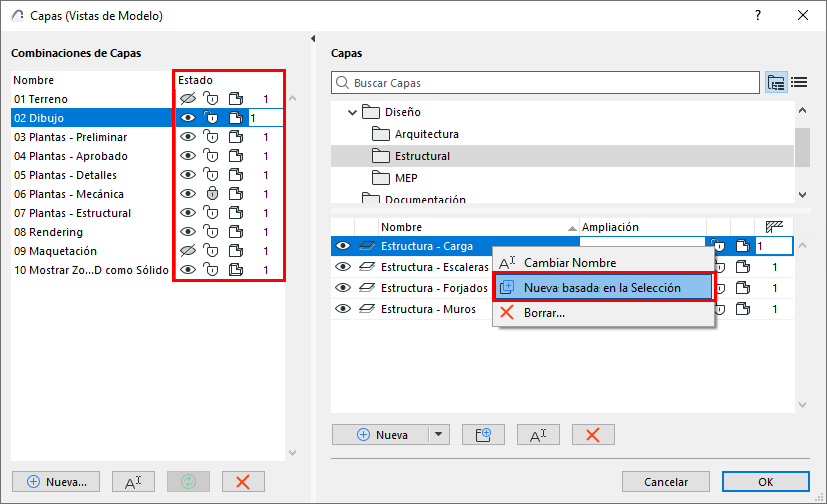827x504 pixels.
Task: Open the Nueva button dropdown arrow
Action: point(438,435)
